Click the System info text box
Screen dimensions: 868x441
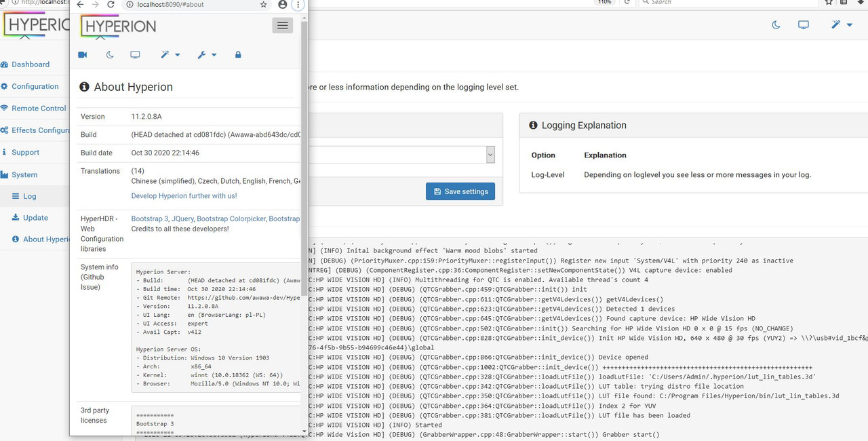216,328
